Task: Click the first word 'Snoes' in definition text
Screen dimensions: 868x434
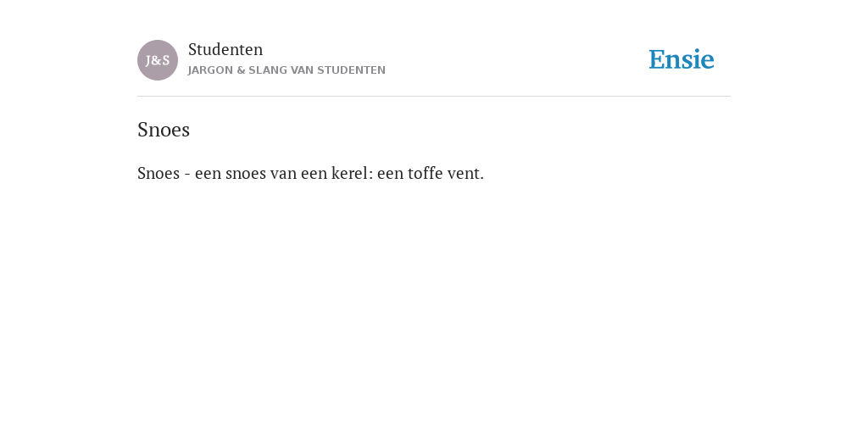Action: pos(159,173)
